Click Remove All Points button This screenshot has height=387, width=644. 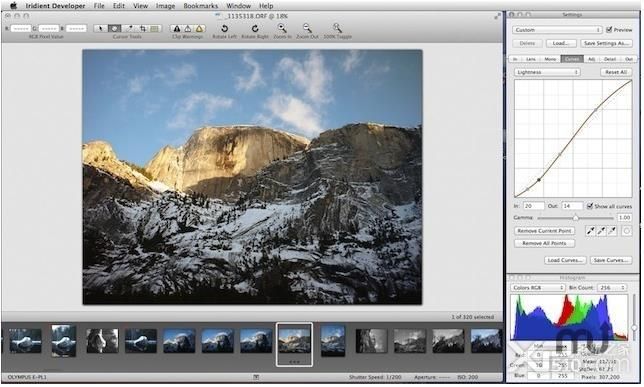coord(545,243)
